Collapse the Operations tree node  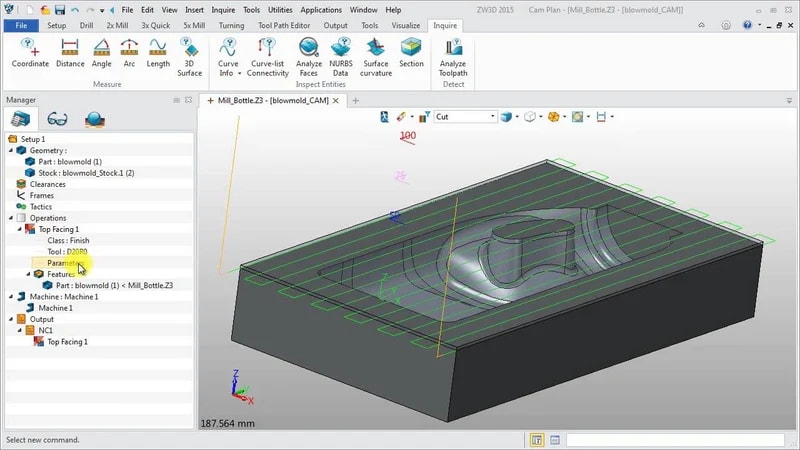[x=11, y=218]
